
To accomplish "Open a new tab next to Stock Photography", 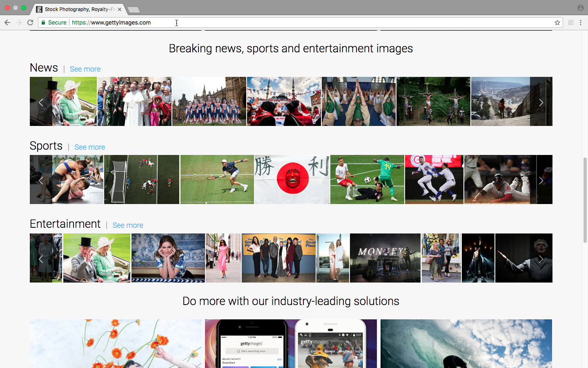I will pos(134,9).
